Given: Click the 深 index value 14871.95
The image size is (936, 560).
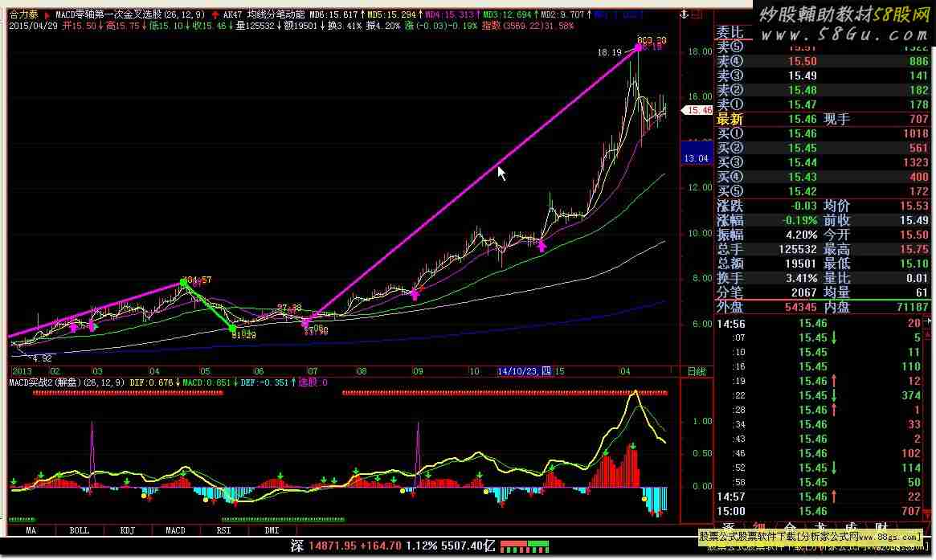Looking at the screenshot, I should 333,546.
